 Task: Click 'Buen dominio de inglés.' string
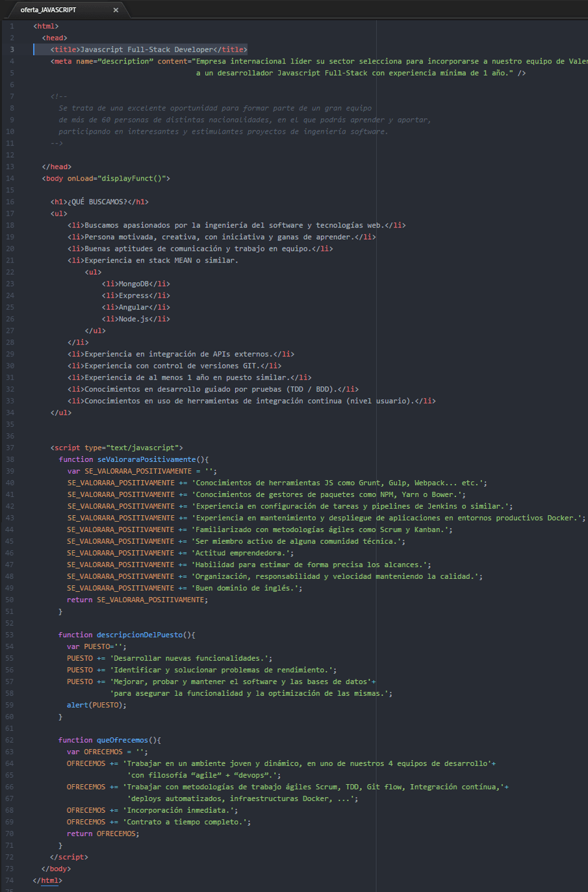coord(245,588)
